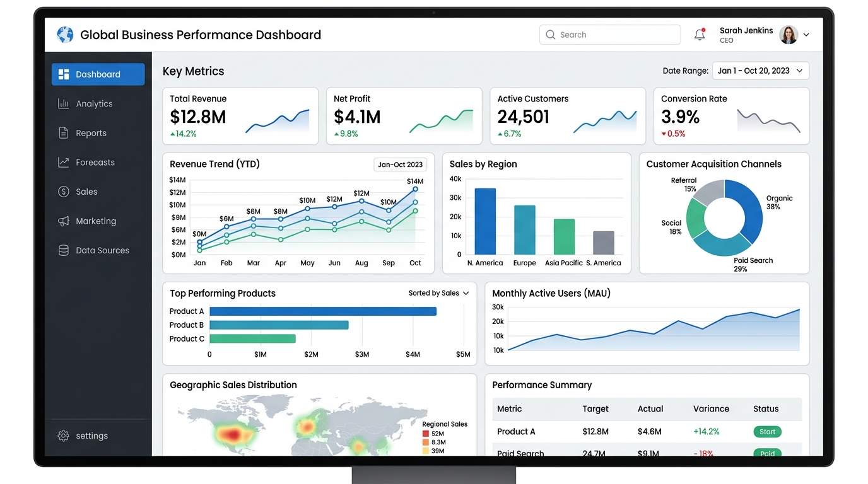Click the Data Sources database icon

64,250
